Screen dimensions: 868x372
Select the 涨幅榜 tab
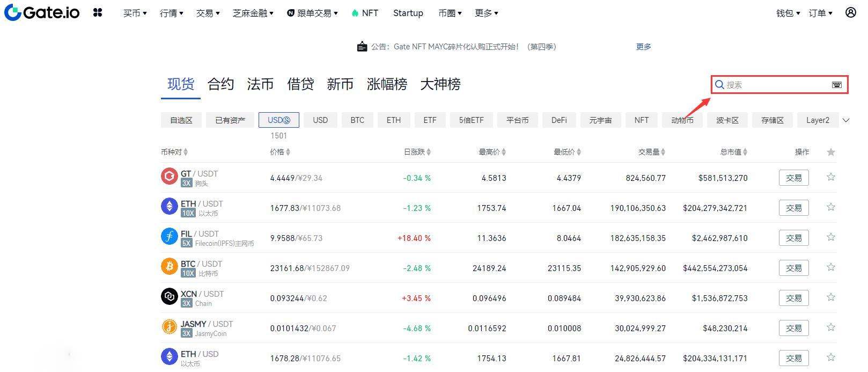pos(387,84)
